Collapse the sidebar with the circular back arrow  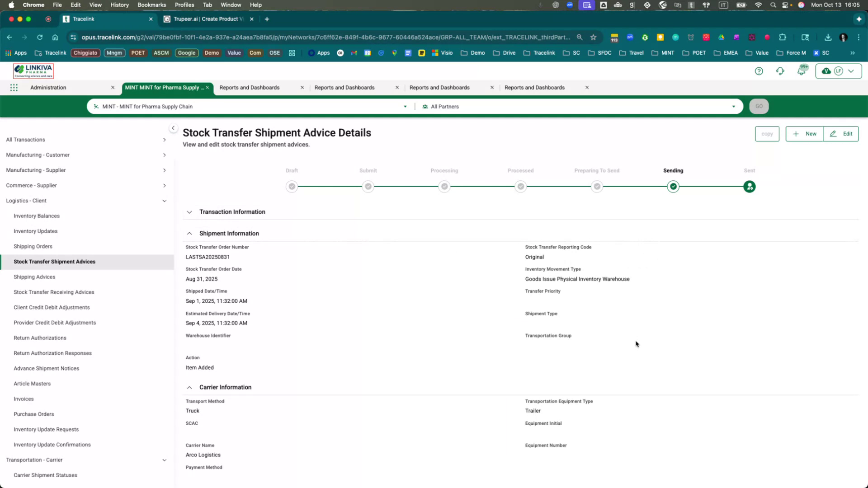click(173, 128)
